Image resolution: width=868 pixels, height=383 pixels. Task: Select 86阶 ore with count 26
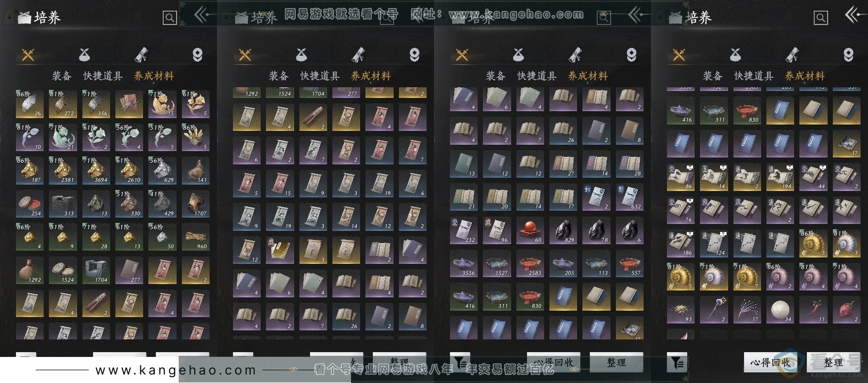tap(29, 104)
